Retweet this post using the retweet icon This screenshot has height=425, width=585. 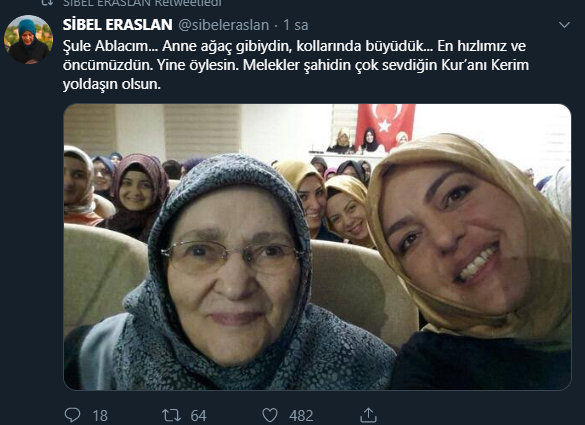point(171,415)
